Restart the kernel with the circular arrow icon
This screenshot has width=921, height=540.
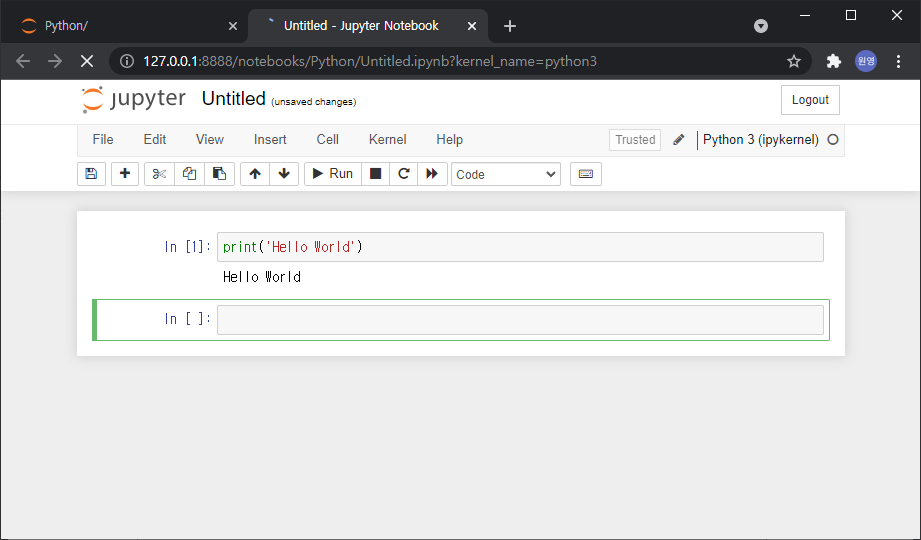point(404,174)
